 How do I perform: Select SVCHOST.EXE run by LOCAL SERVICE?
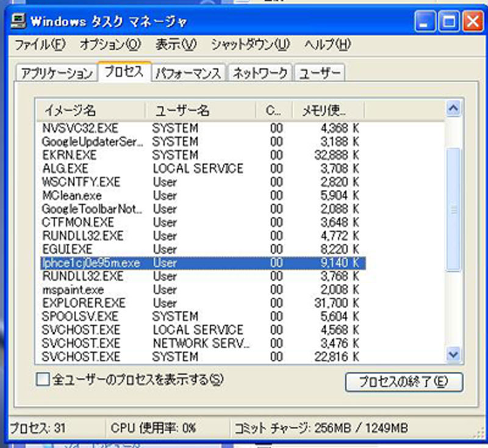coord(203,330)
